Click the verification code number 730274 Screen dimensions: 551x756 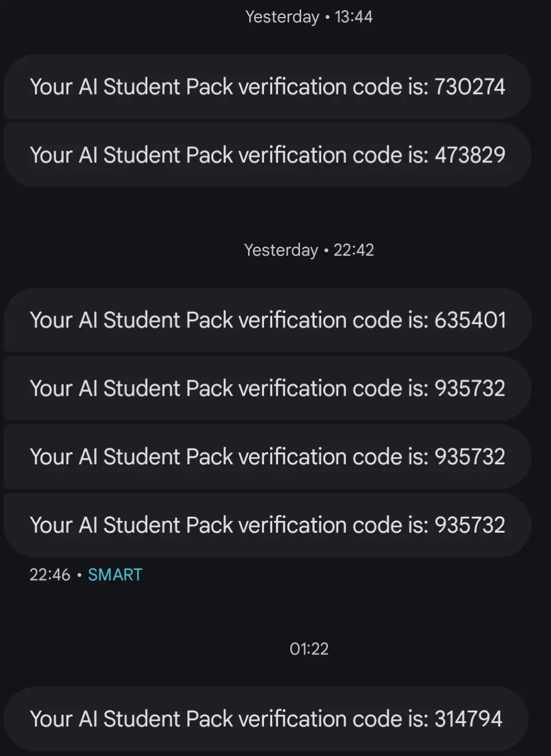(x=470, y=87)
